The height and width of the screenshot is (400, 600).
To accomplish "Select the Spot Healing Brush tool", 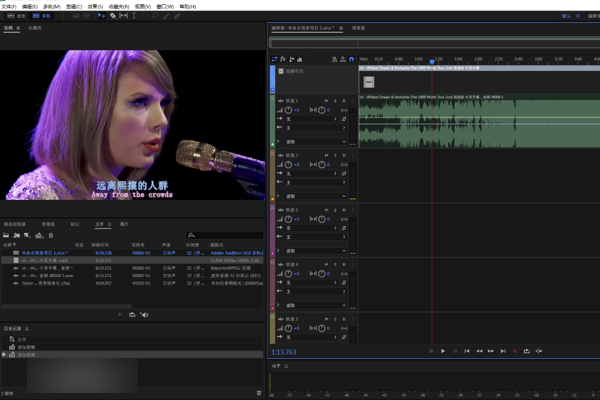I will (177, 16).
